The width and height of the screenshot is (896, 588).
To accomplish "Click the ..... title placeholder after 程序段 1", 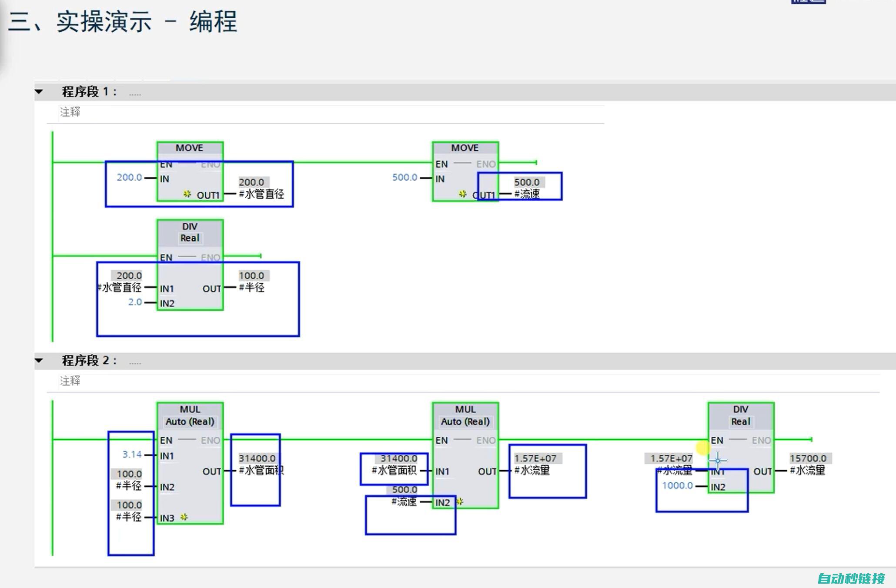I will (x=135, y=93).
